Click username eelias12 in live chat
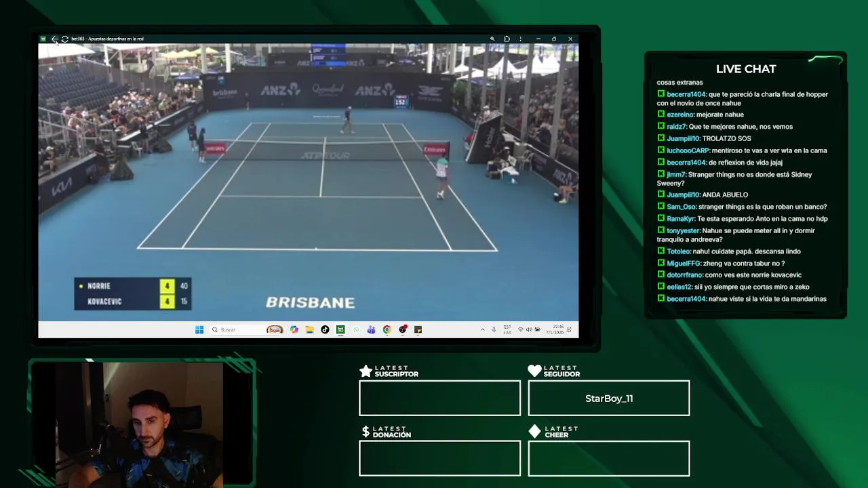The width and height of the screenshot is (868, 488). click(x=679, y=287)
